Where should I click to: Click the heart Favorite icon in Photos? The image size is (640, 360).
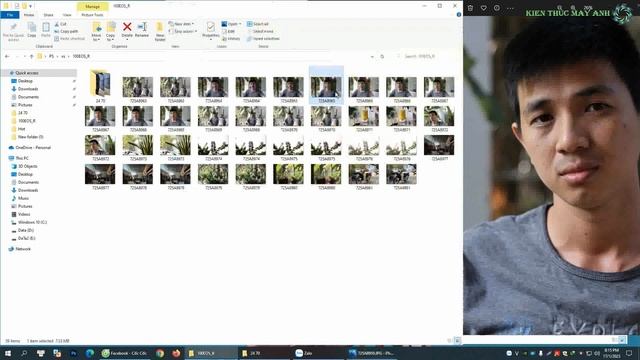click(484, 8)
